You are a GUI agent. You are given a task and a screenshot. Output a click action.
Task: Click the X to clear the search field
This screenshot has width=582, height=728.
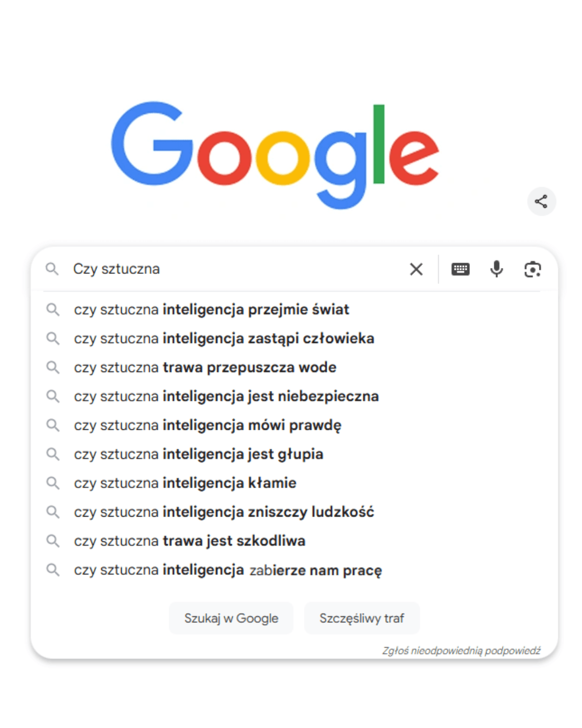tap(415, 269)
